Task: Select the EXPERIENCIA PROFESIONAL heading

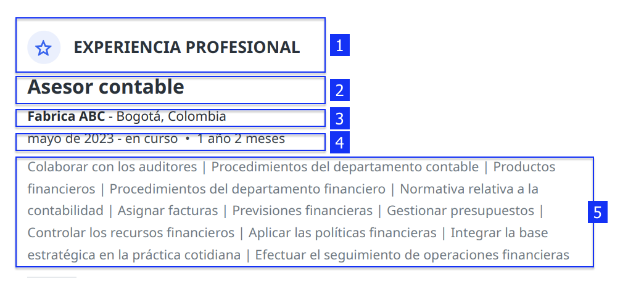Action: (186, 47)
